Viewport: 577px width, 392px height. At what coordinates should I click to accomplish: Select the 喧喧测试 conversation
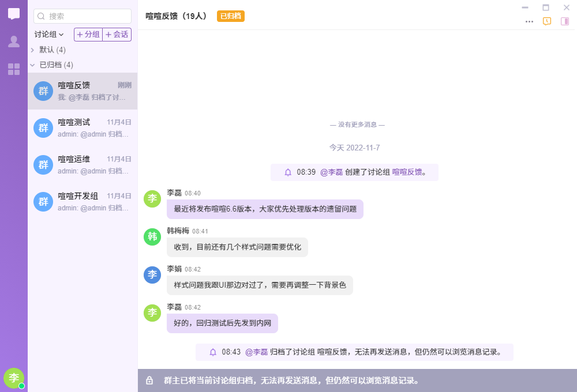83,128
